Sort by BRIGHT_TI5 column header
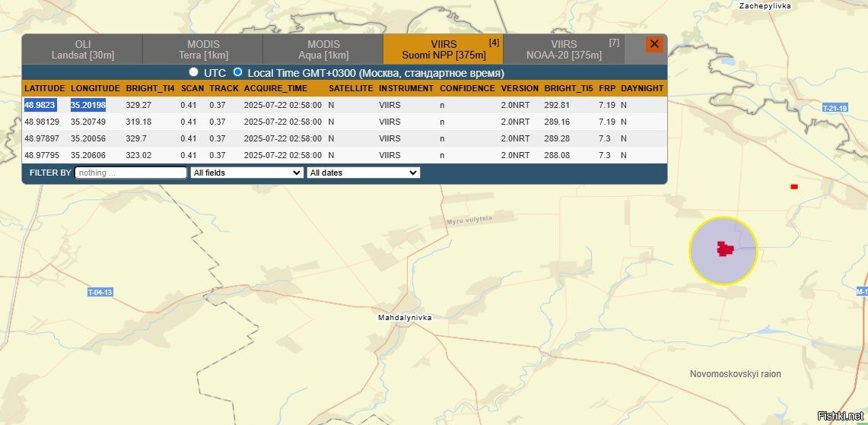The width and height of the screenshot is (868, 425). pos(568,88)
